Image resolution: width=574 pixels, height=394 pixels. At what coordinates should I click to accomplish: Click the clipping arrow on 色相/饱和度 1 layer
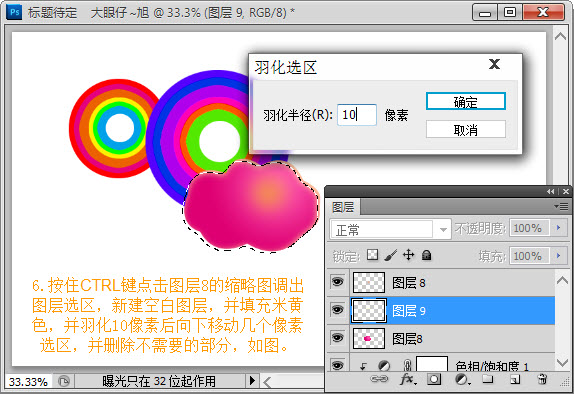click(363, 366)
